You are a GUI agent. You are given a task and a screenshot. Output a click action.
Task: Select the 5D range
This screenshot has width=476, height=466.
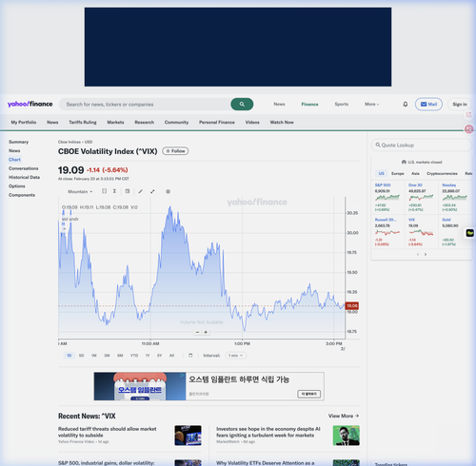(x=81, y=356)
